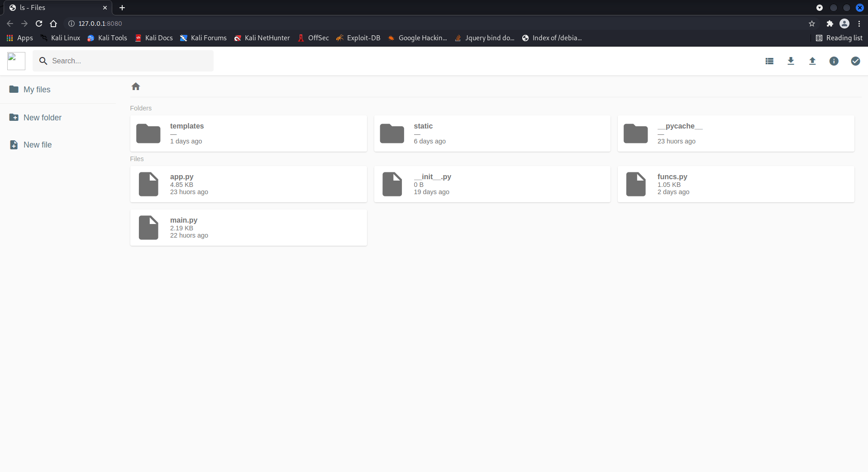Open the file download icon
868x472 pixels.
point(791,61)
